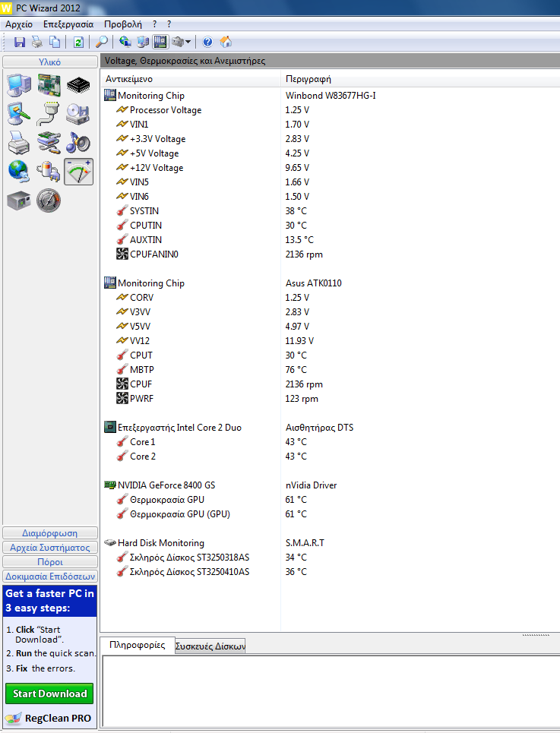Select the Επεξεργαστής Intel Core 2 Duo row
This screenshot has height=733, width=560.
[330, 428]
